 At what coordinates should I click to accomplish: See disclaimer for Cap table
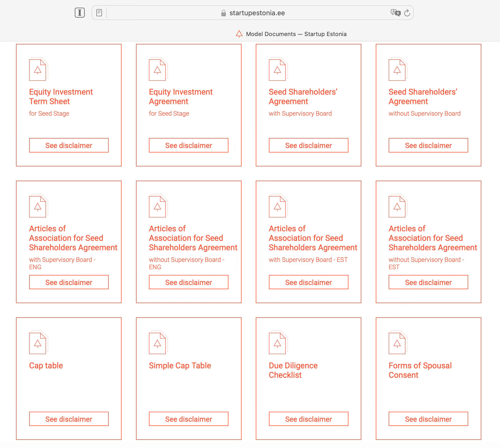click(x=69, y=419)
